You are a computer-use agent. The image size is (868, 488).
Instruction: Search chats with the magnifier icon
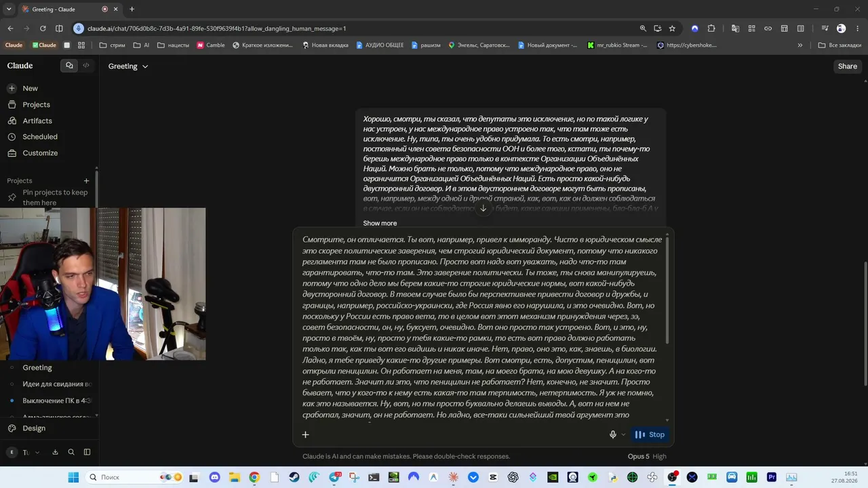[71, 452]
